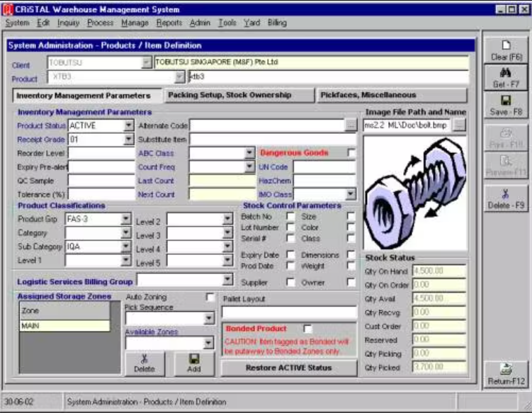The image size is (532, 413).
Task: Click the Return-F12 icon button
Action: click(x=506, y=375)
